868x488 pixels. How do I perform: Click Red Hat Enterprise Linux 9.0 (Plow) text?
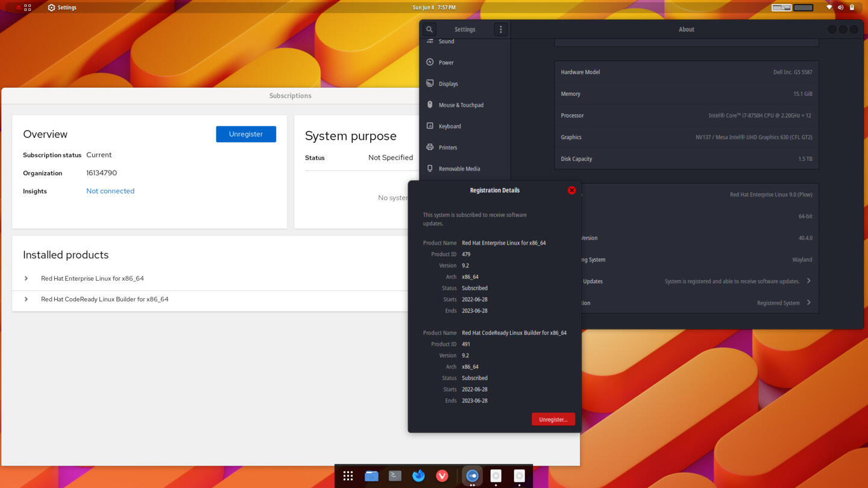pyautogui.click(x=771, y=195)
